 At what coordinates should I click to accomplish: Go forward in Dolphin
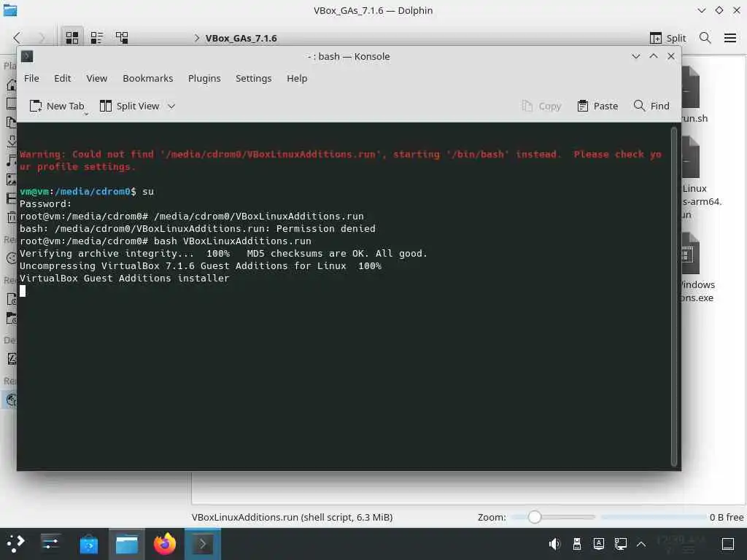point(42,38)
